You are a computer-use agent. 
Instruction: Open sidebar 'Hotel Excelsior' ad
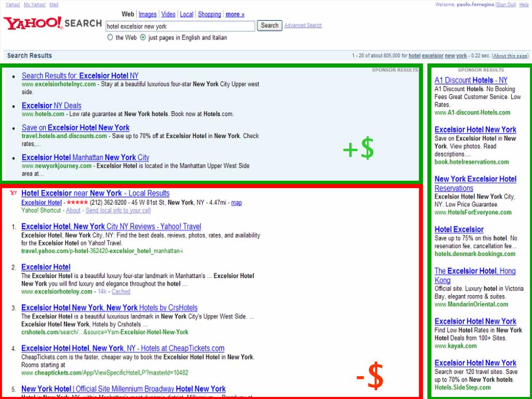click(459, 229)
